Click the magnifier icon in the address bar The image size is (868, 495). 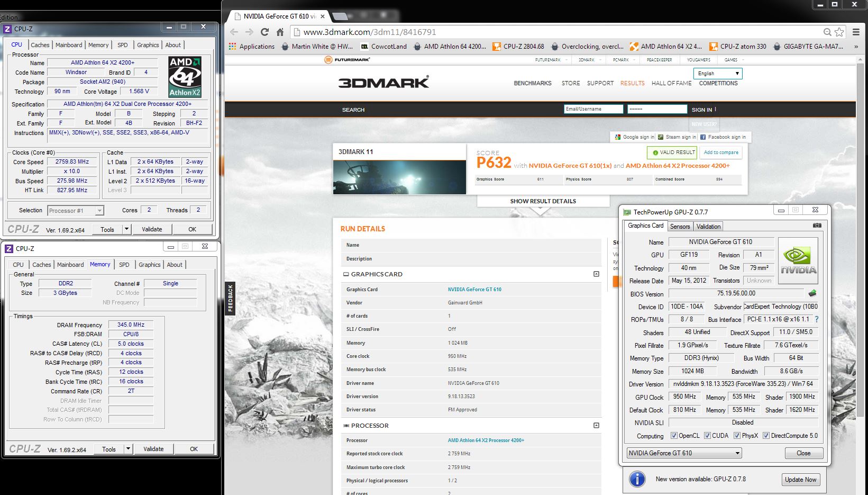(827, 32)
